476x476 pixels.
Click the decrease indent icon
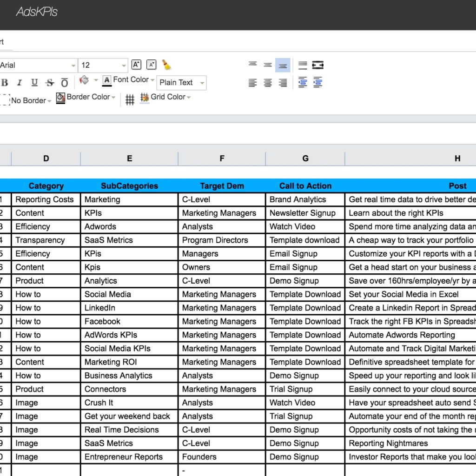(303, 83)
